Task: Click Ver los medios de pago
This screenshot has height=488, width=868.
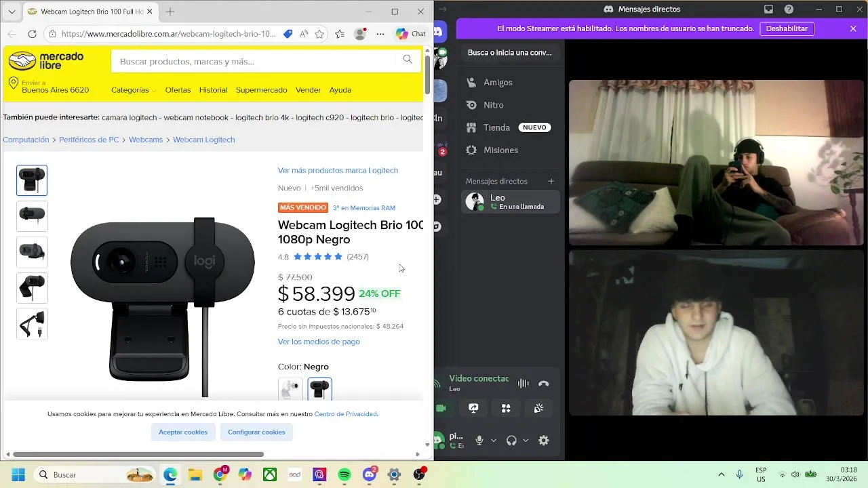Action: click(319, 342)
